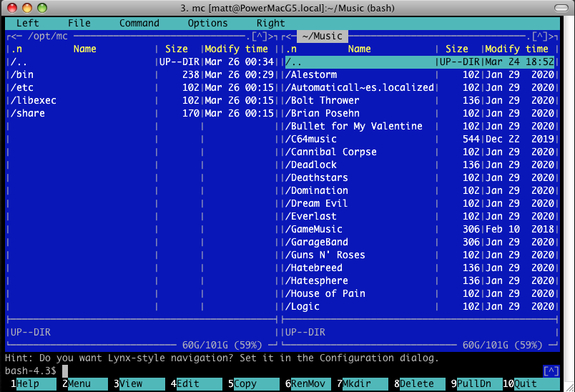
Task: Select /Deadlock folder
Action: click(x=420, y=165)
